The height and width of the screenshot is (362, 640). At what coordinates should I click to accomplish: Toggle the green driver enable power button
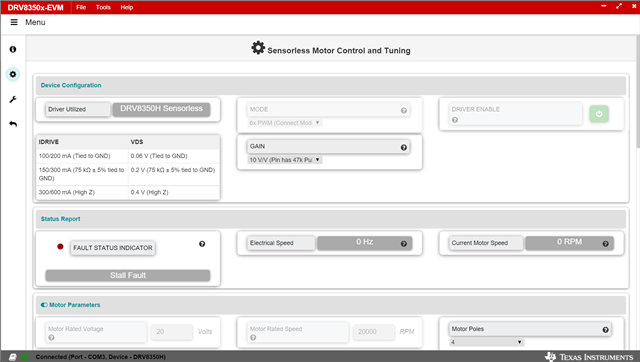tap(599, 114)
